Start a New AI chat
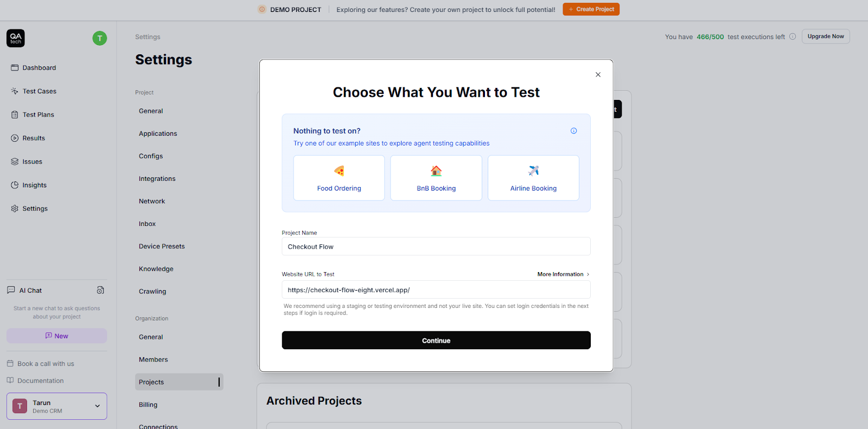This screenshot has width=868, height=429. (57, 336)
